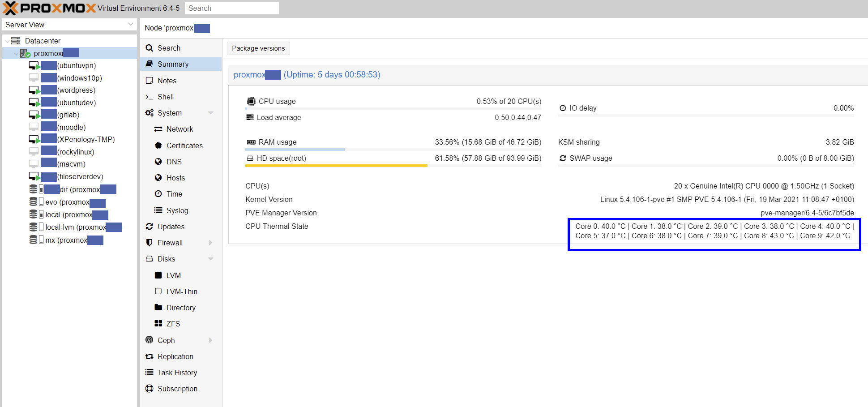Select the local storage icon
Viewport: 868px width, 407px height.
click(36, 214)
